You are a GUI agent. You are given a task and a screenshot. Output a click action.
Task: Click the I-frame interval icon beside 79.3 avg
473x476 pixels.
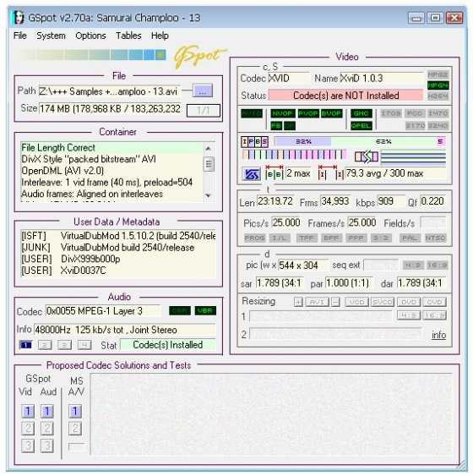[330, 172]
